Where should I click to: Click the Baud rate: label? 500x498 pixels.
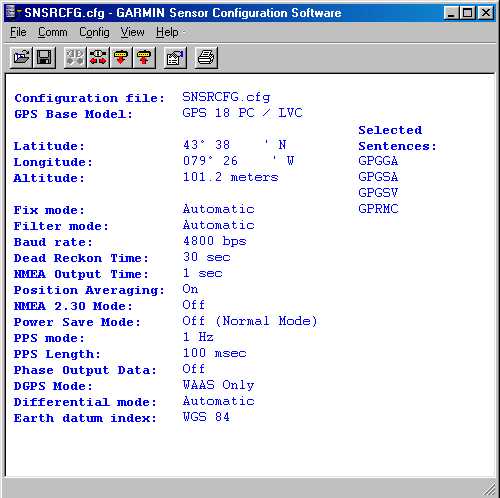coord(53,242)
